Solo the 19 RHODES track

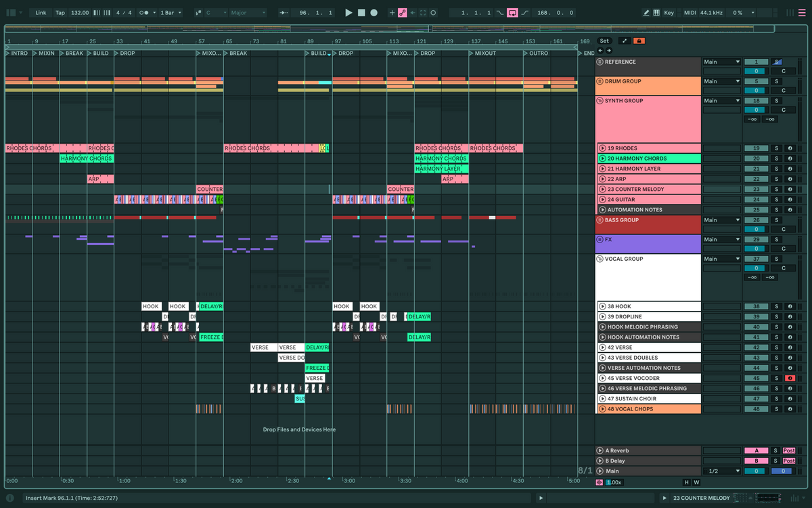pos(775,148)
